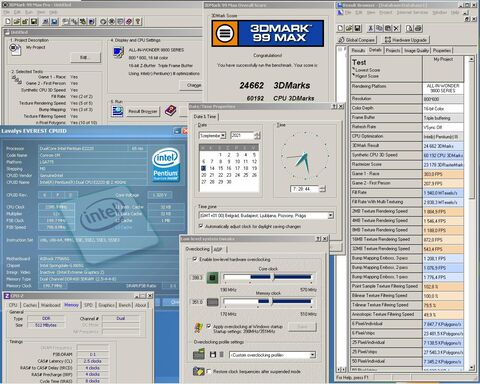480x384 pixels.
Task: Open the Properties tab in Result Browser
Action: pyautogui.click(x=442, y=50)
